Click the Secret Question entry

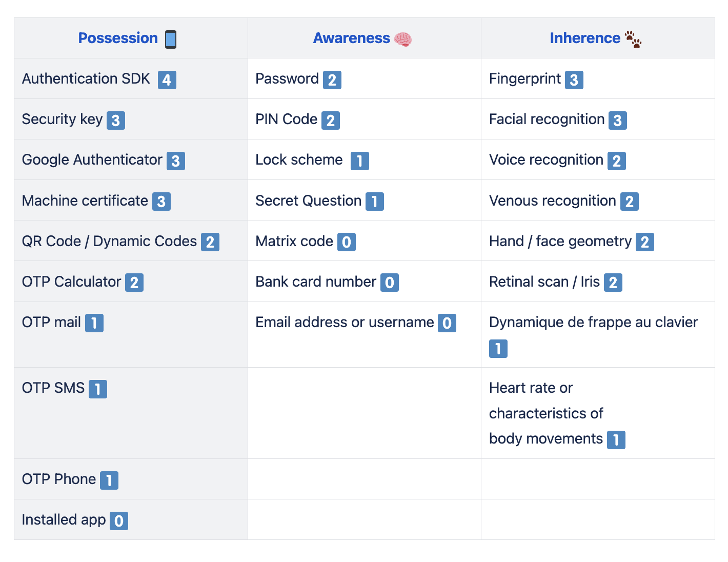point(308,200)
